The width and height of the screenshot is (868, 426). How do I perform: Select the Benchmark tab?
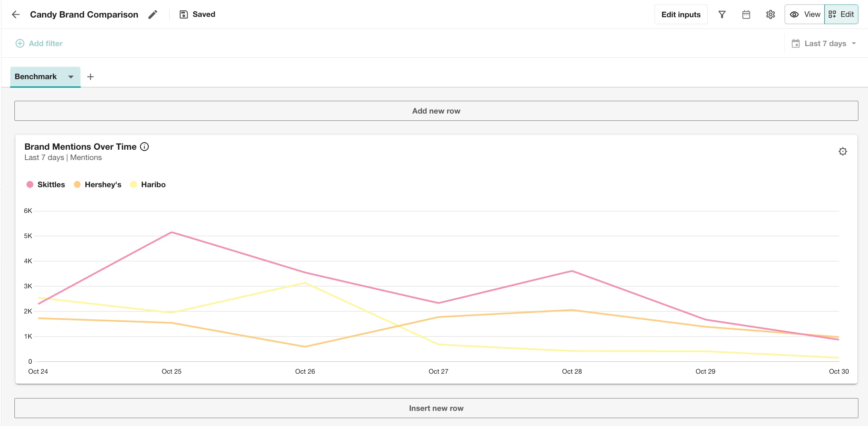[x=36, y=77]
